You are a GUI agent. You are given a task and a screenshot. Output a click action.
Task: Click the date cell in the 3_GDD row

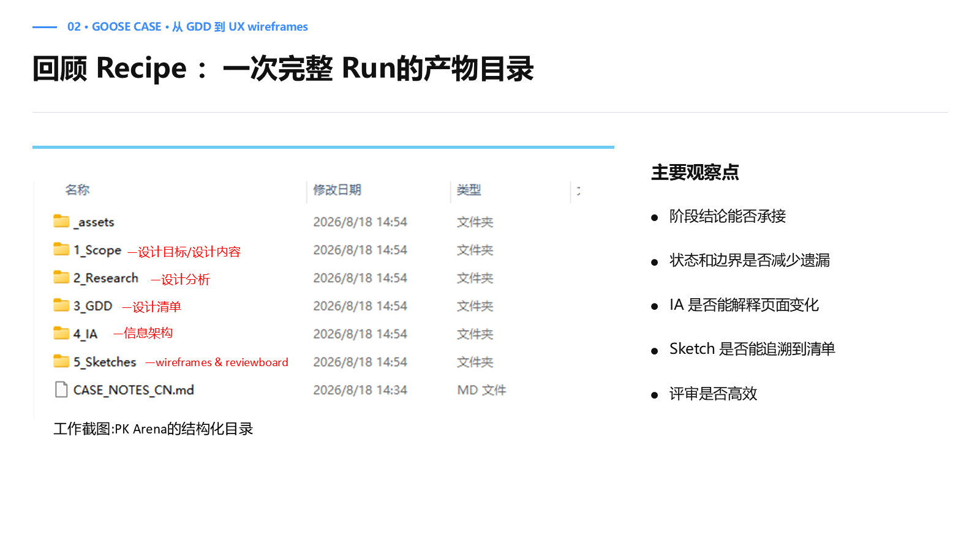point(360,305)
